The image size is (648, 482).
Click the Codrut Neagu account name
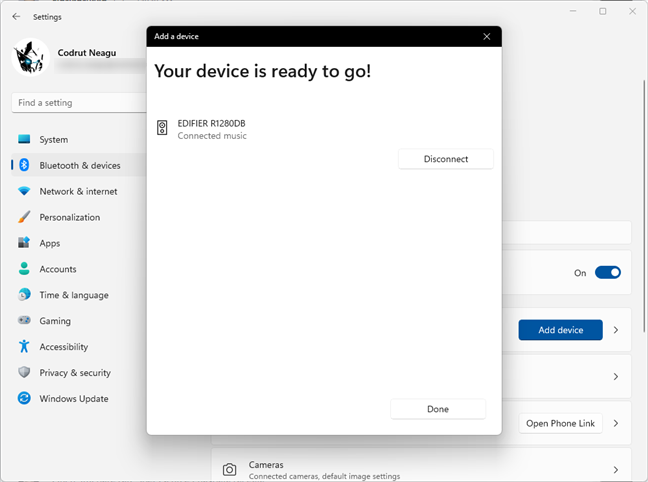(87, 52)
